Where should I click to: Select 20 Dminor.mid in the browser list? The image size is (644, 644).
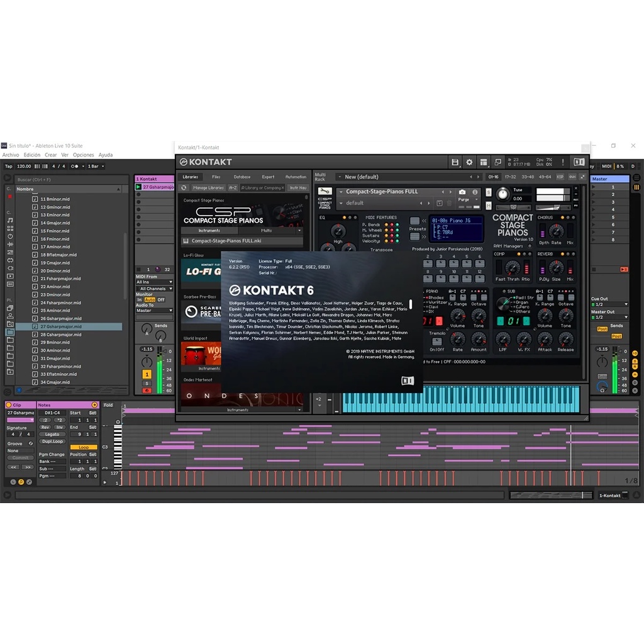[55, 271]
